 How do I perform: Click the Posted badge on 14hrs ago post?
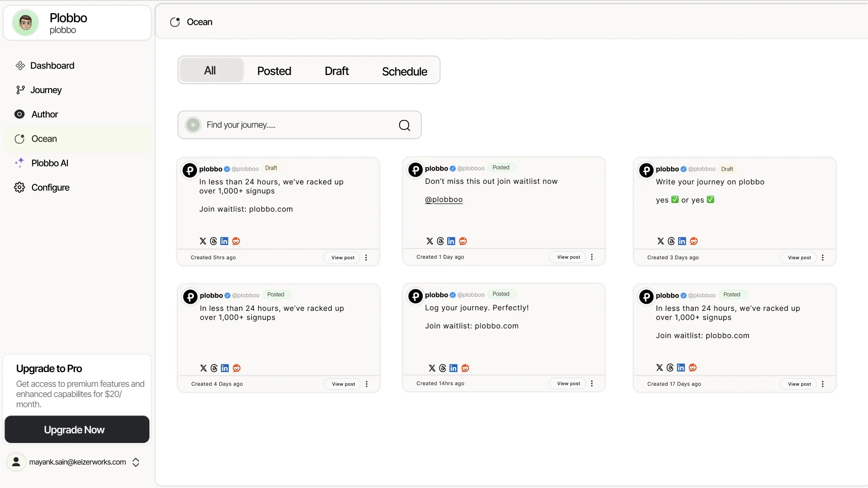coord(501,294)
